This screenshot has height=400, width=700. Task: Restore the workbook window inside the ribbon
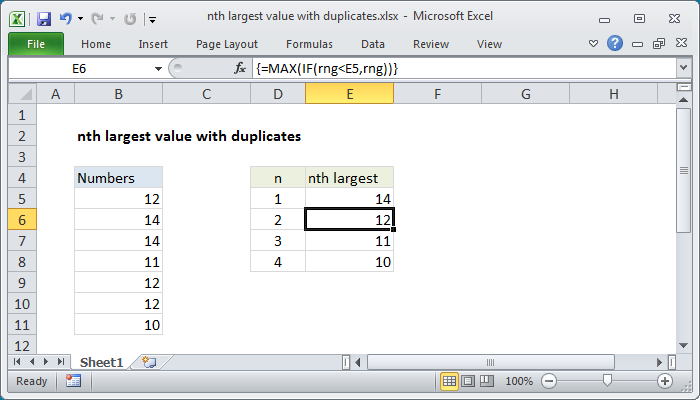(x=659, y=43)
